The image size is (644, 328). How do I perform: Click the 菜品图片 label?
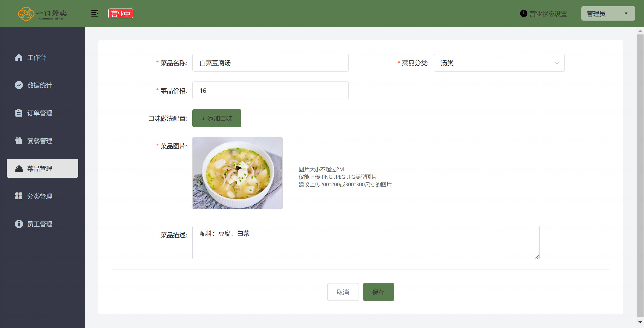174,146
